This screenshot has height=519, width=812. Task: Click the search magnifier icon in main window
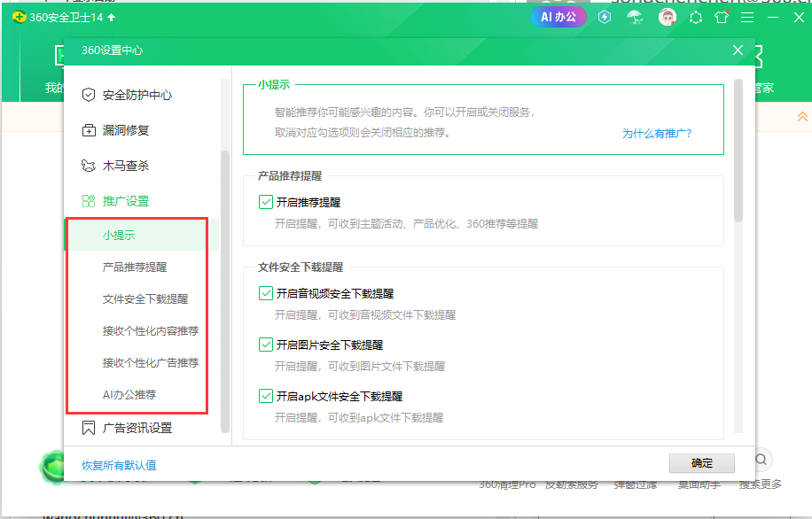coord(761,460)
